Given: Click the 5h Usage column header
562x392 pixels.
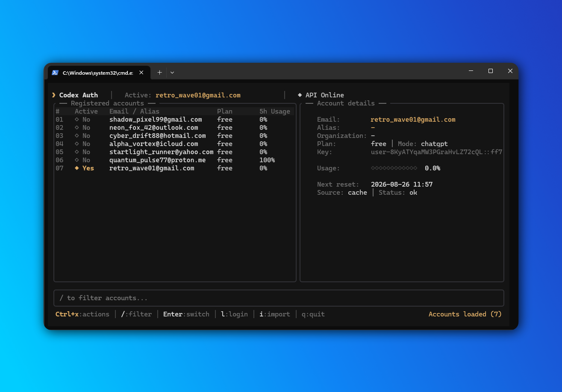Looking at the screenshot, I should click(x=275, y=111).
